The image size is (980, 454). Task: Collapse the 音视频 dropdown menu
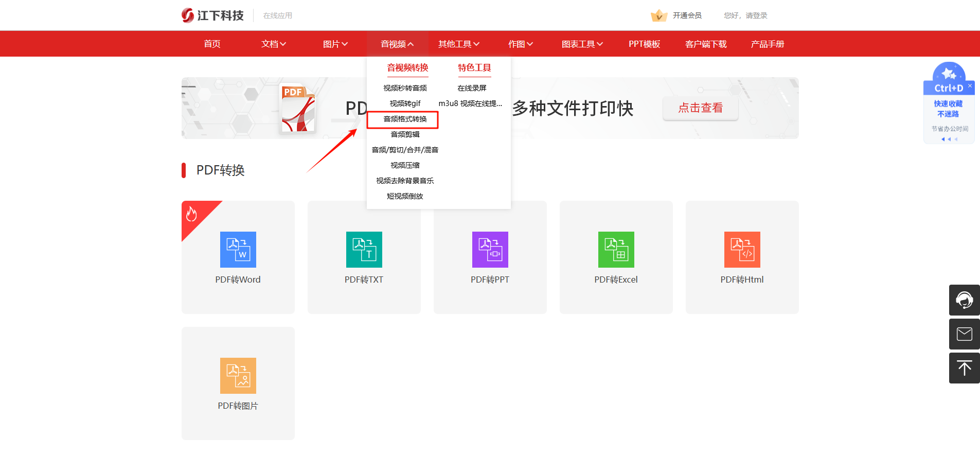point(397,44)
